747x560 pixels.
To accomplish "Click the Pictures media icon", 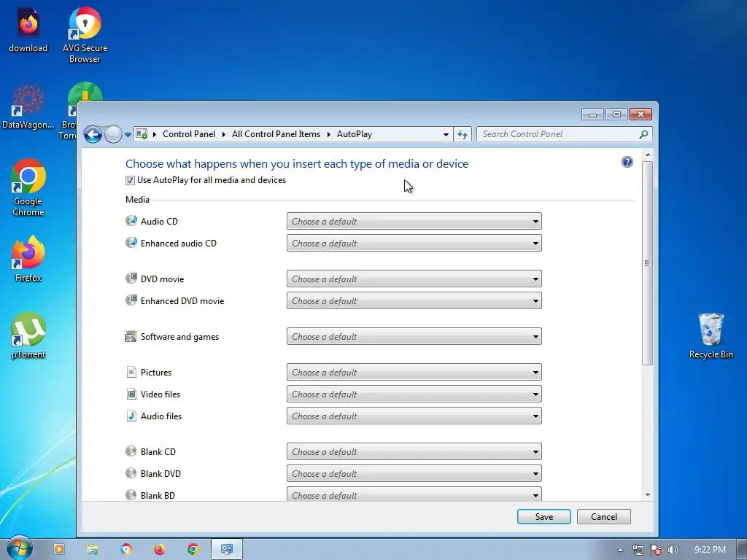I will point(131,372).
